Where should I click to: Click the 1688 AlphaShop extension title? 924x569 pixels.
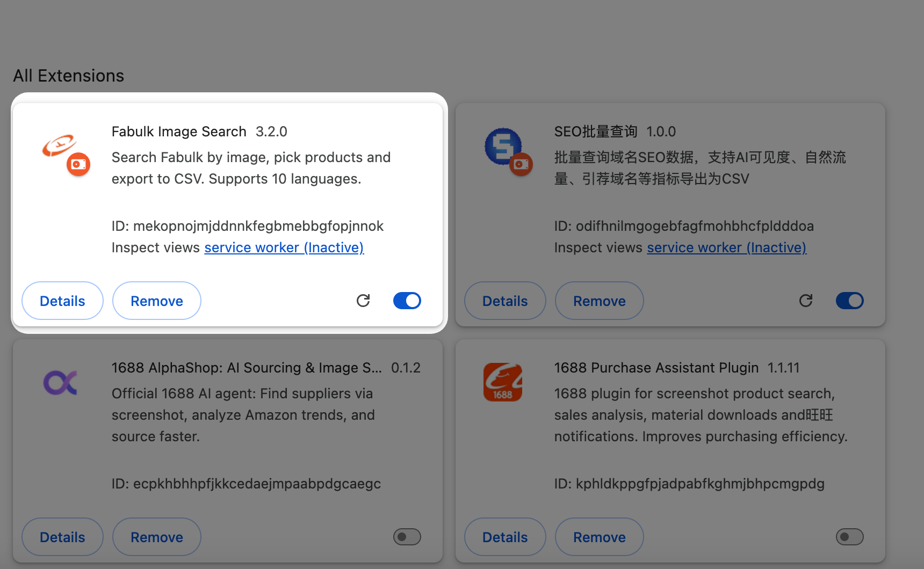[247, 368]
